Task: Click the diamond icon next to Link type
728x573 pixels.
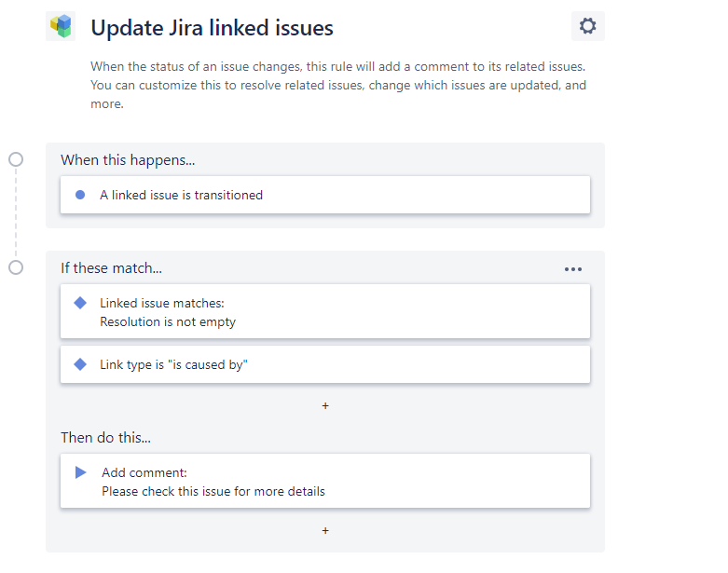Action: tap(80, 364)
